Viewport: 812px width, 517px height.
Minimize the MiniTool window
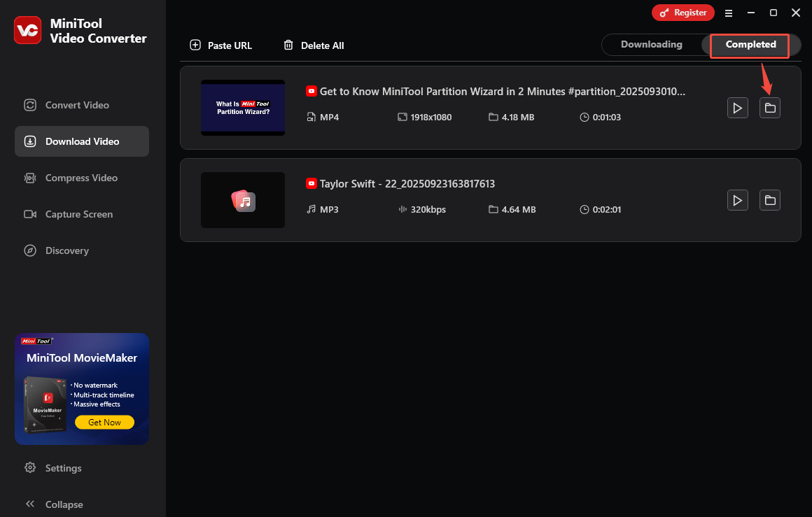coord(751,13)
